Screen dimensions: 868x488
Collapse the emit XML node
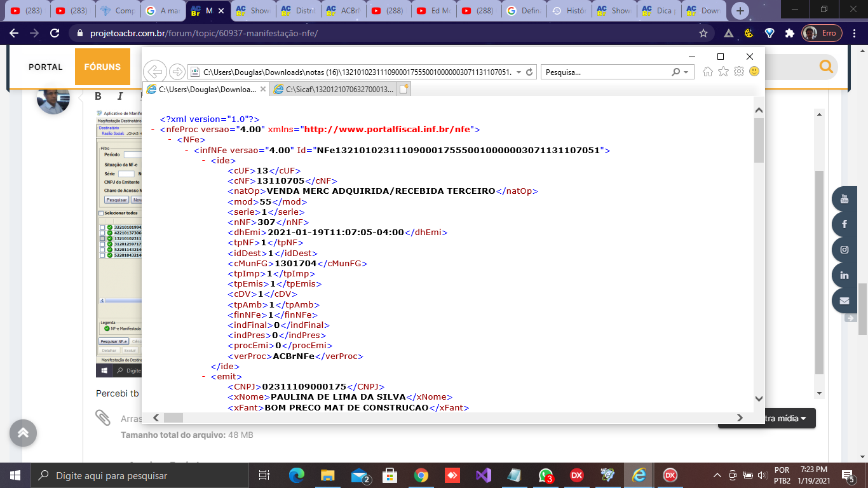(x=204, y=376)
